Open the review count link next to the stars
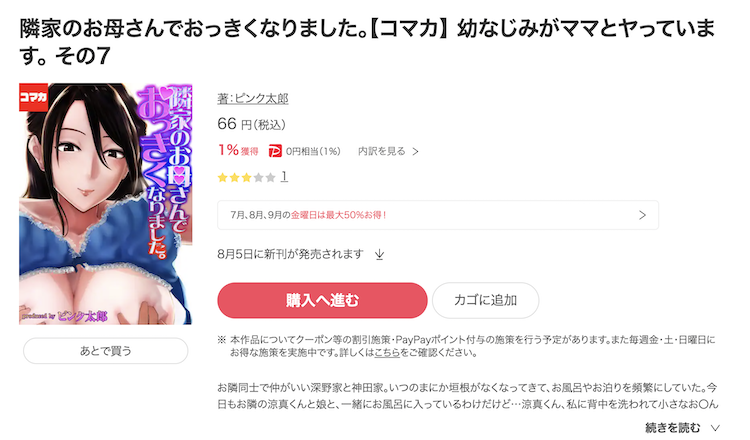The width and height of the screenshot is (750, 440). (x=284, y=177)
